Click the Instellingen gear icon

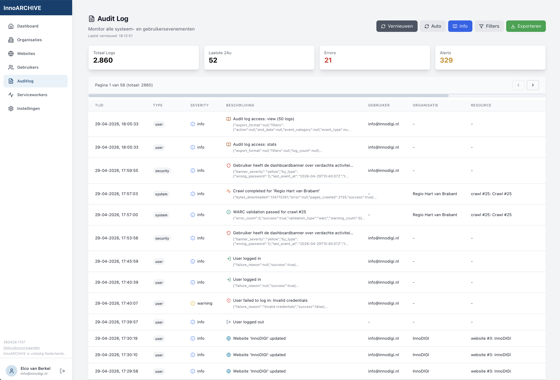[11, 108]
